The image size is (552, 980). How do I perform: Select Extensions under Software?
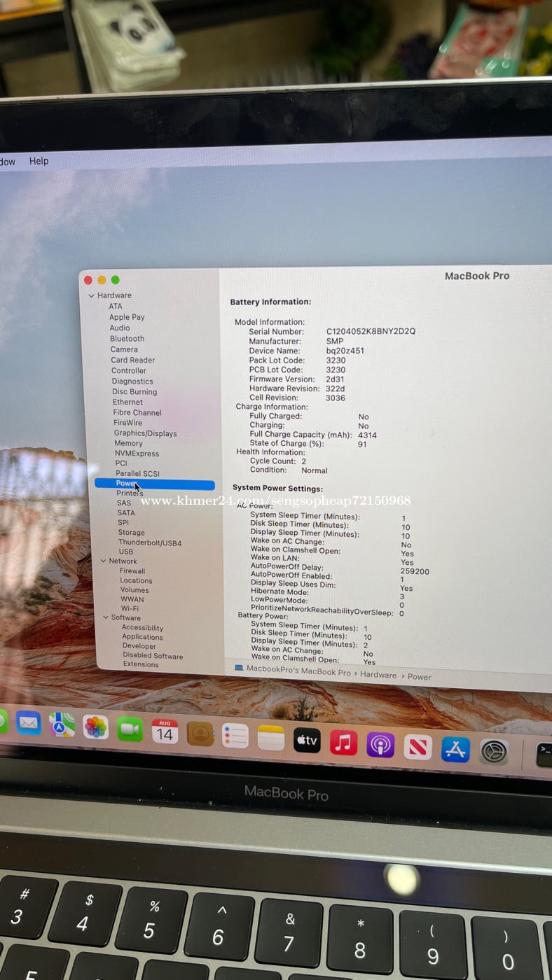(141, 664)
